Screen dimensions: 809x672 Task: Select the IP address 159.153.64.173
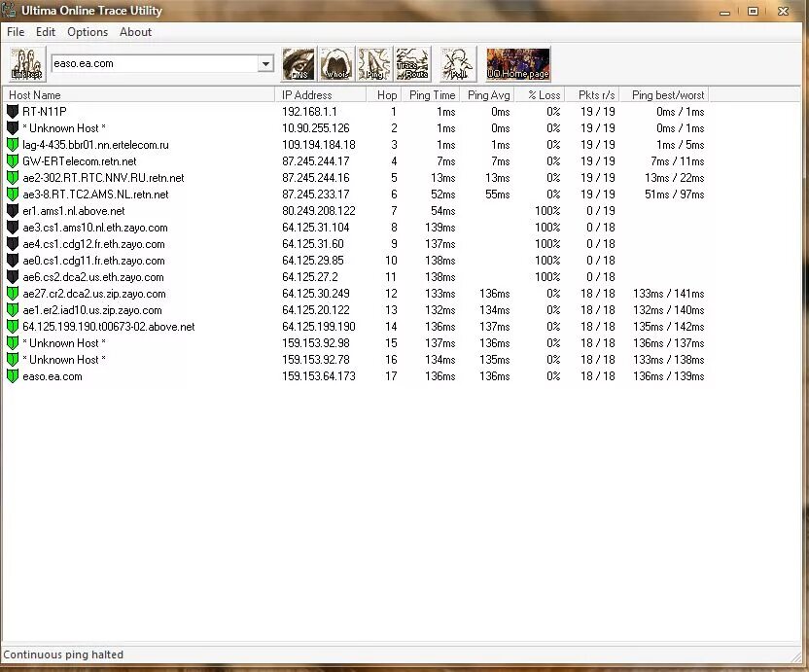(319, 376)
